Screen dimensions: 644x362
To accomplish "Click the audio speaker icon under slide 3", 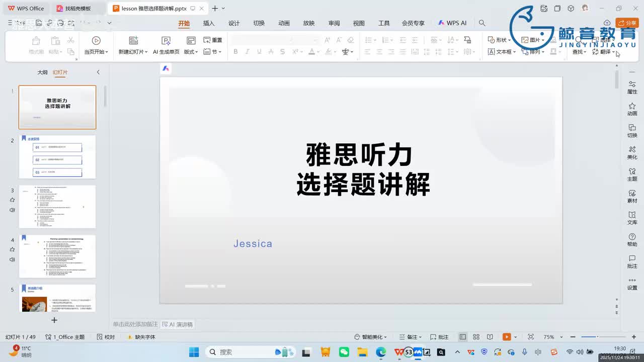I will click(x=12, y=210).
